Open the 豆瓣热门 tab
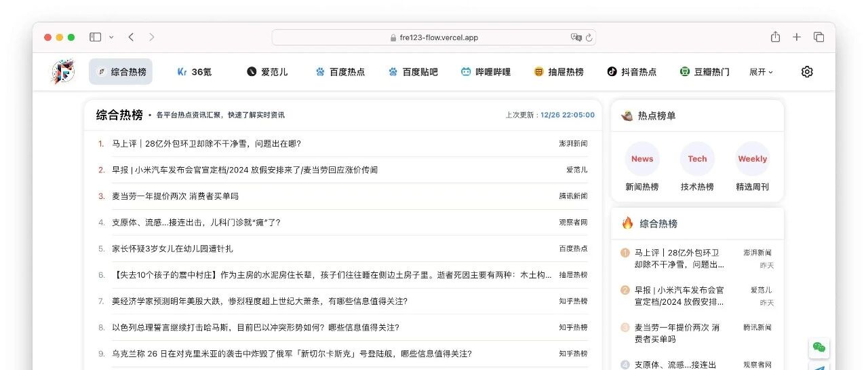The image size is (868, 370). [705, 72]
